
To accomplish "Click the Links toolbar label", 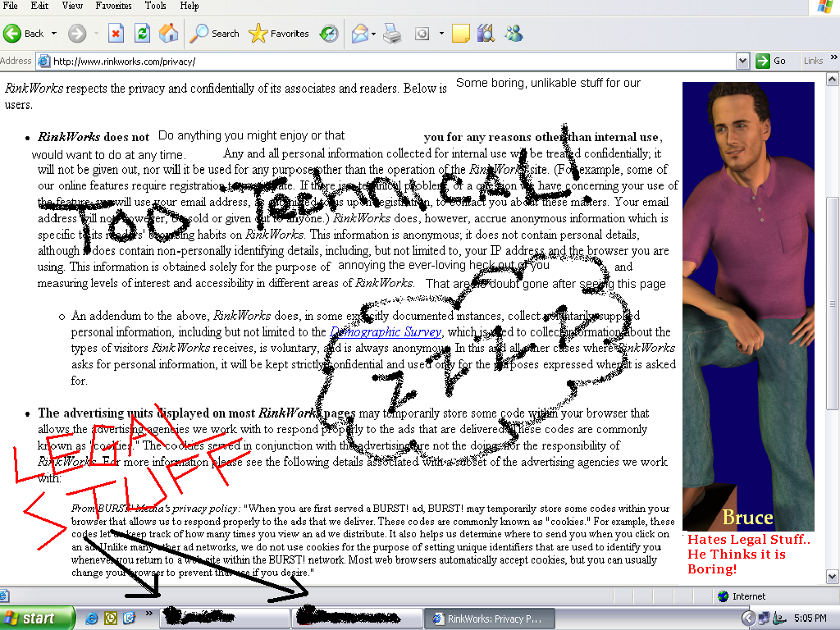I will point(813,61).
